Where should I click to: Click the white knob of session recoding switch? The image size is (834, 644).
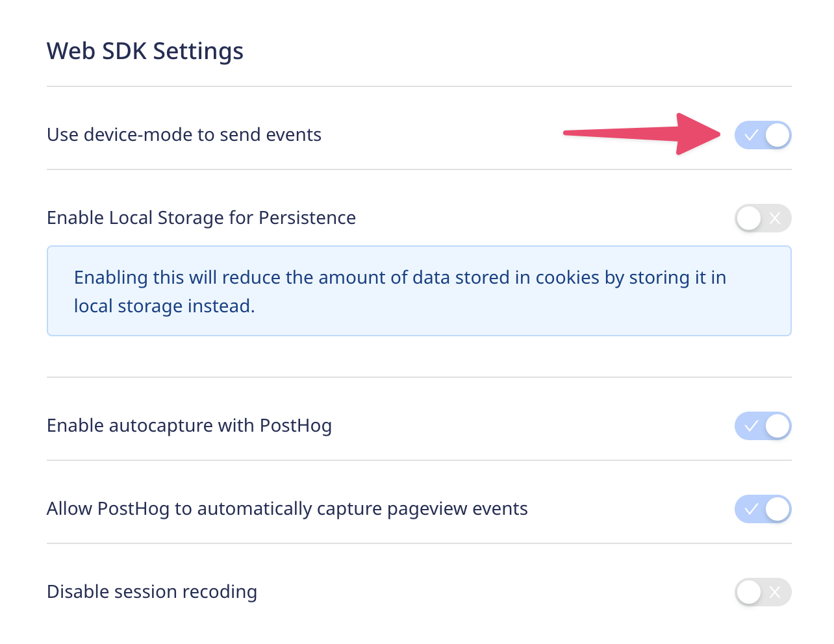pos(749,592)
